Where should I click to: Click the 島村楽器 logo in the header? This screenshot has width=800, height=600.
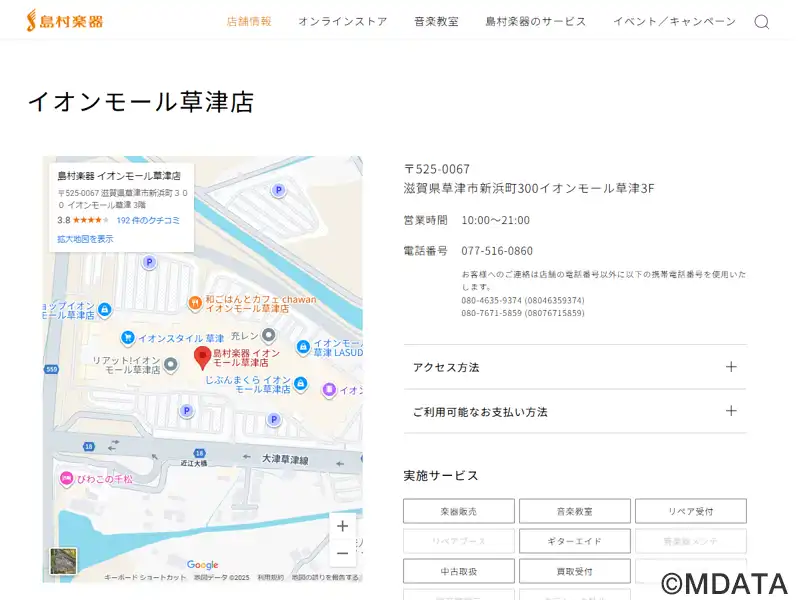pos(65,21)
